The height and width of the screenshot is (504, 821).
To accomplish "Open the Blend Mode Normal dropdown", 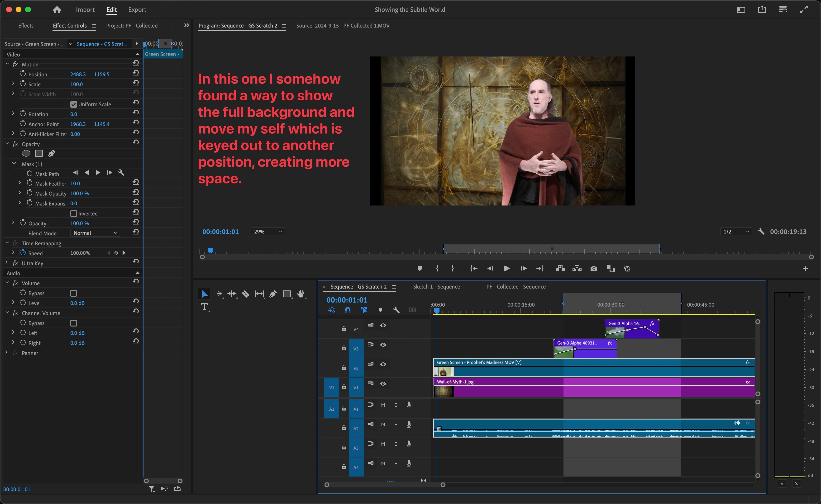I will click(95, 233).
